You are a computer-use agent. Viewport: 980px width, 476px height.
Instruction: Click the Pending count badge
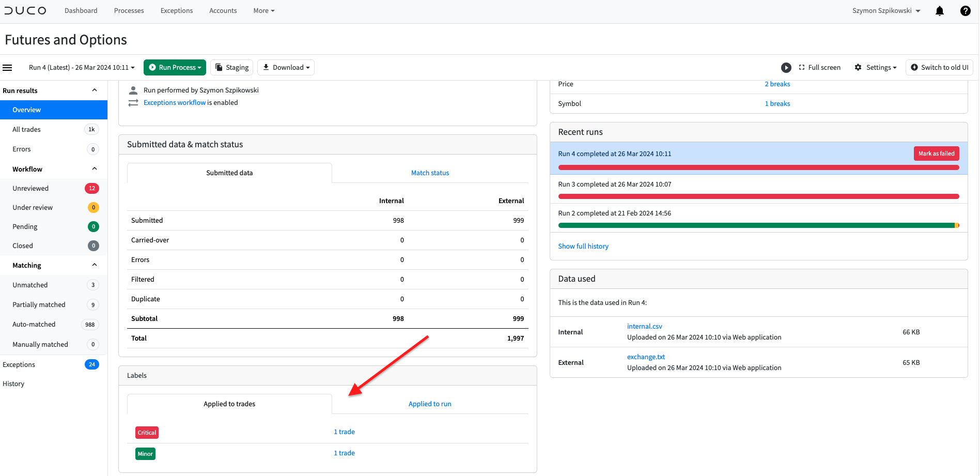point(94,226)
